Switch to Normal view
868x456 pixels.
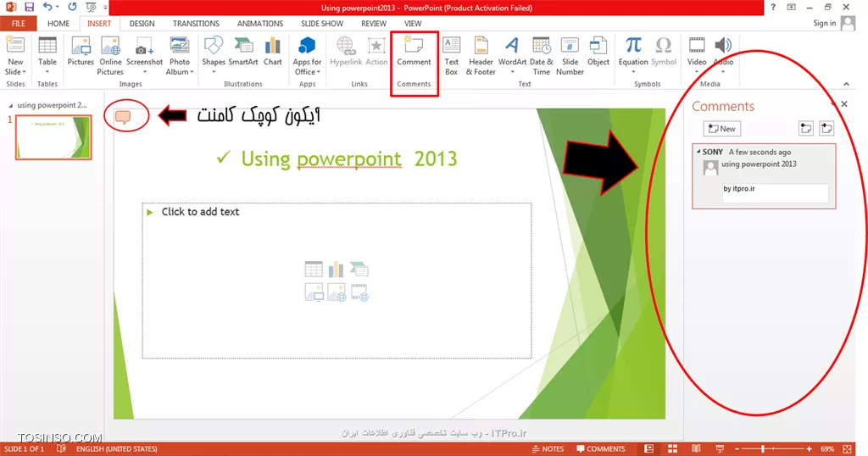pos(648,449)
